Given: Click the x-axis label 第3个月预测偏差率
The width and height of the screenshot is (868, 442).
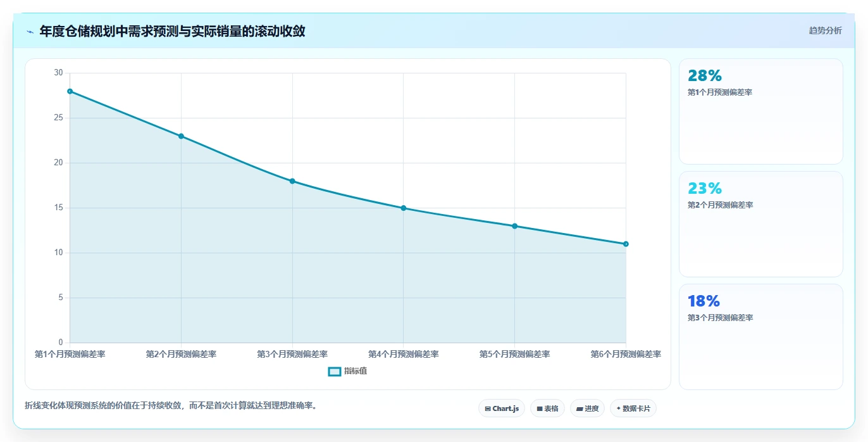Looking at the screenshot, I should (292, 355).
